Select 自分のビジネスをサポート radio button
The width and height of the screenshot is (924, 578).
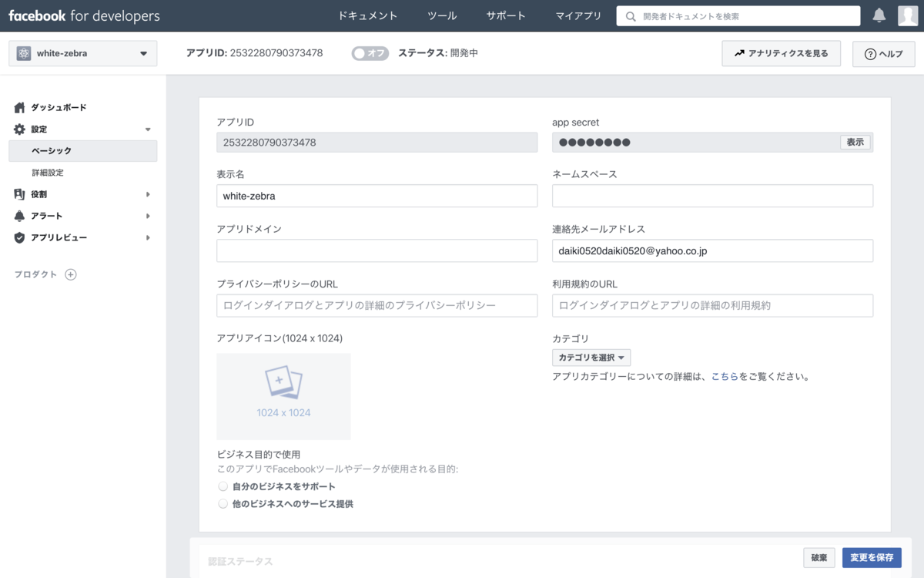click(223, 486)
